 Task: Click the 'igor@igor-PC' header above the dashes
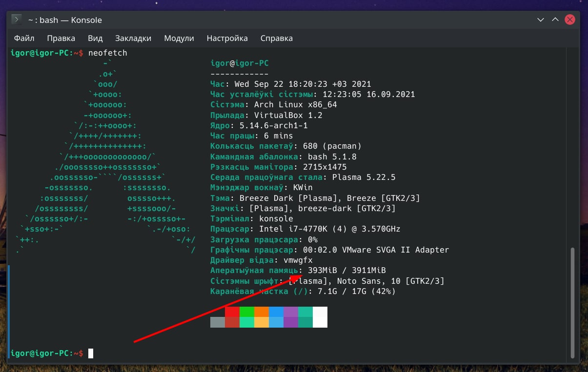(240, 63)
